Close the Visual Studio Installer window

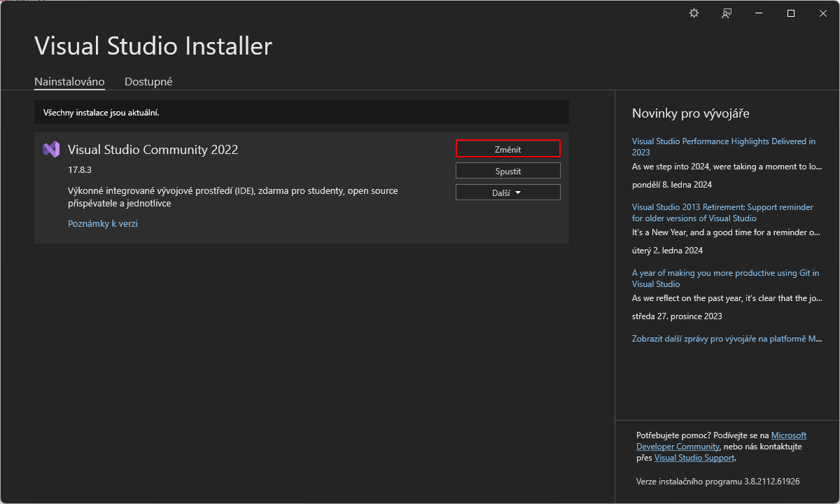click(x=823, y=13)
